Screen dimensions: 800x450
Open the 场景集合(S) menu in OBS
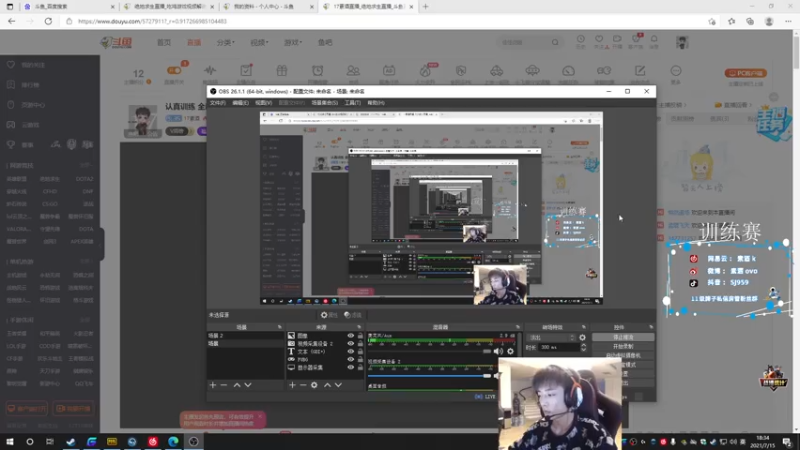coord(324,103)
